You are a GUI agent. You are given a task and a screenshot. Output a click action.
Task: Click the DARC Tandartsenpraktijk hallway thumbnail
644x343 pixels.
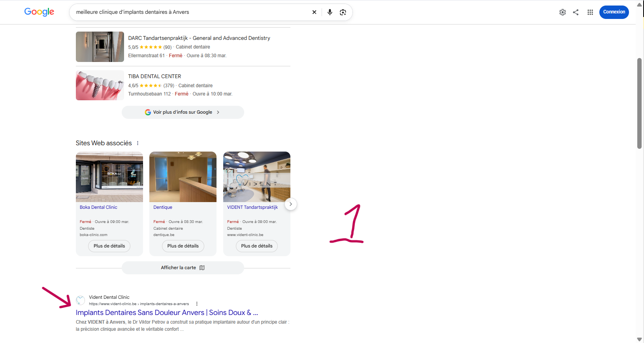[x=100, y=47]
